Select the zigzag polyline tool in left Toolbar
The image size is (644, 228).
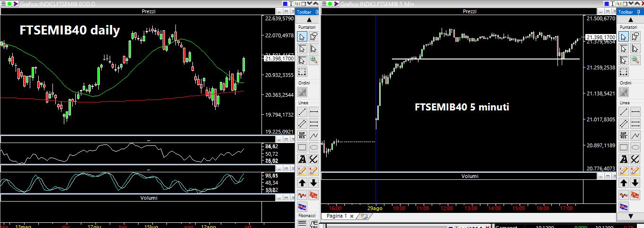[x=313, y=135]
